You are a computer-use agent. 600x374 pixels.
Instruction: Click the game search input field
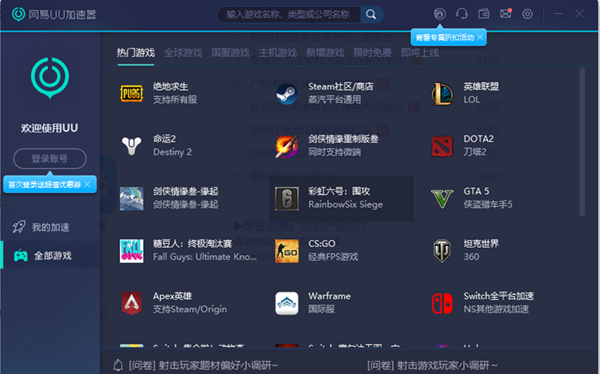288,15
